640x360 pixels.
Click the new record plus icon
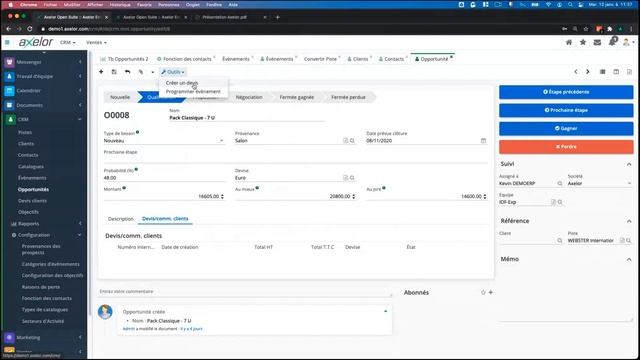click(101, 72)
